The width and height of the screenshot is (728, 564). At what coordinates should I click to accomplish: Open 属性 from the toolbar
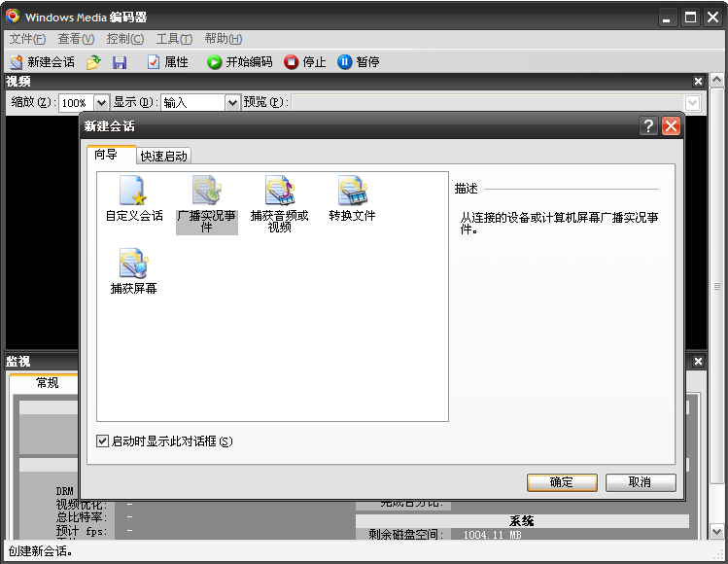tap(167, 62)
